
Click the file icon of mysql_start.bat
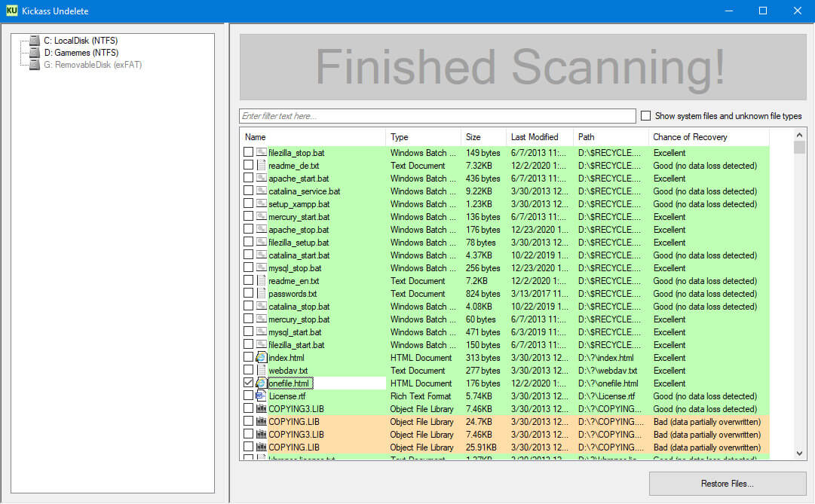[262, 332]
